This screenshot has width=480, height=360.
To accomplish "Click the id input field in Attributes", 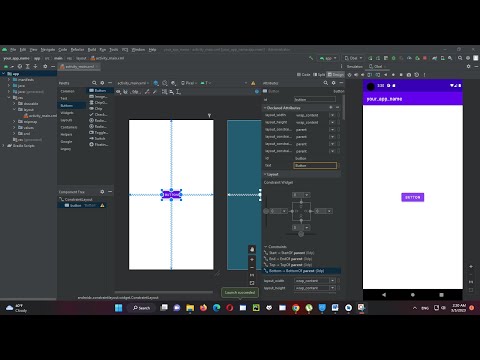I will [315, 99].
